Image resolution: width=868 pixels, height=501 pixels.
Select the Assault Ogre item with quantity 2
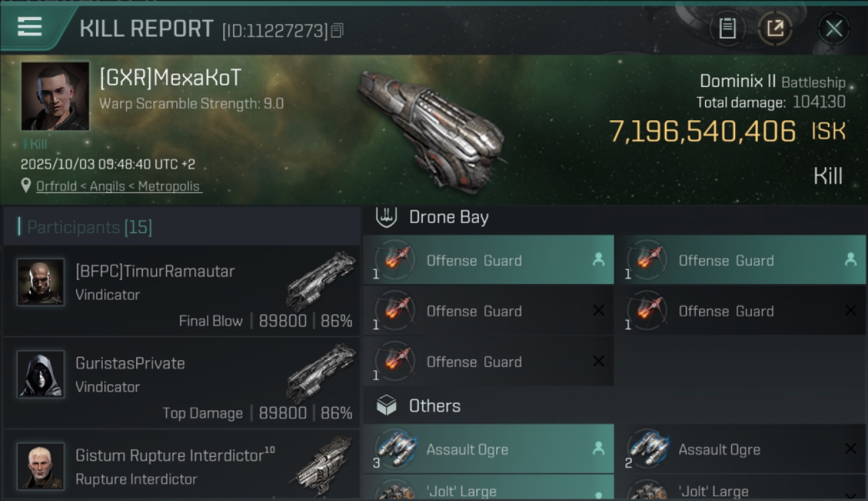(740, 450)
